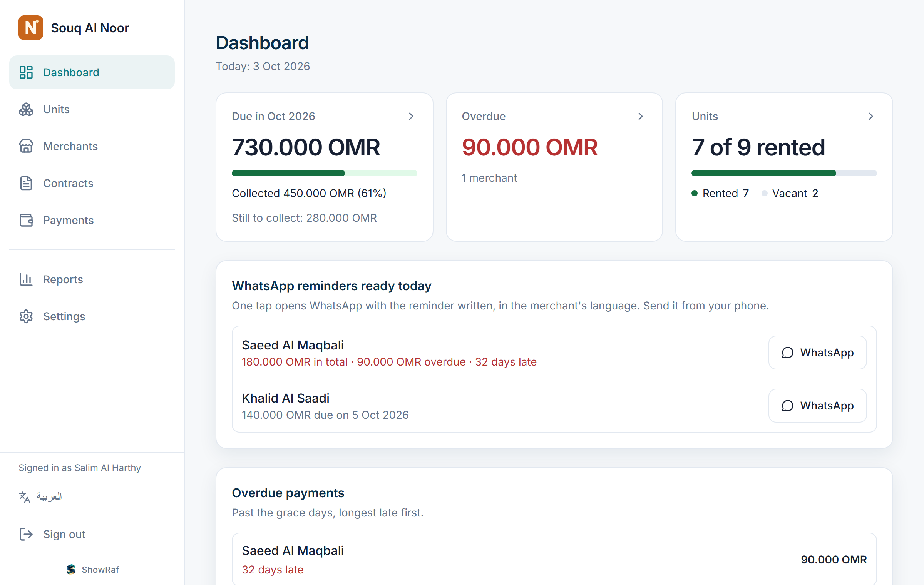
Task: Click the Dashboard grid icon in sidebar
Action: pos(26,72)
